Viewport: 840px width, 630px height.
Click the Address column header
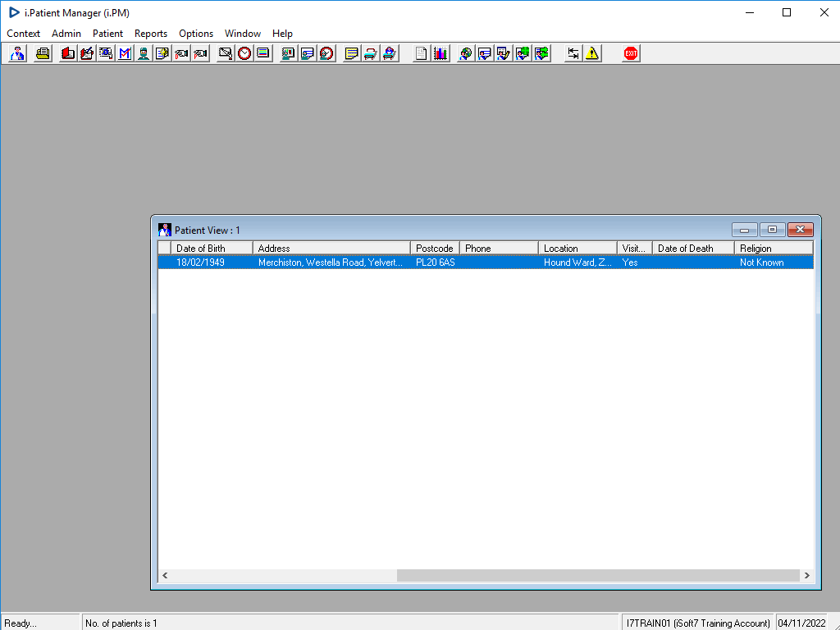pos(331,248)
